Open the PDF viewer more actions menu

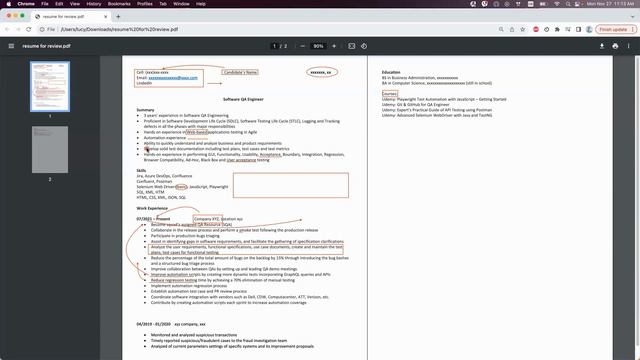point(629,46)
